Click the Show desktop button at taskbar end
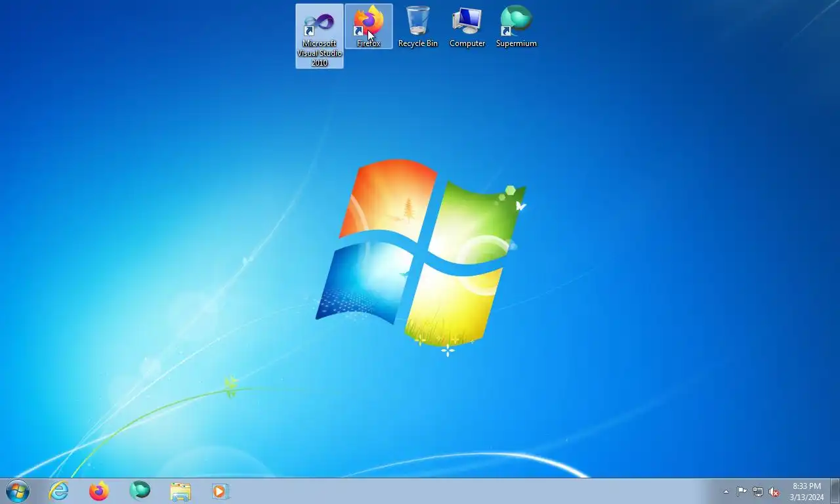The image size is (840, 504). tap(835, 491)
